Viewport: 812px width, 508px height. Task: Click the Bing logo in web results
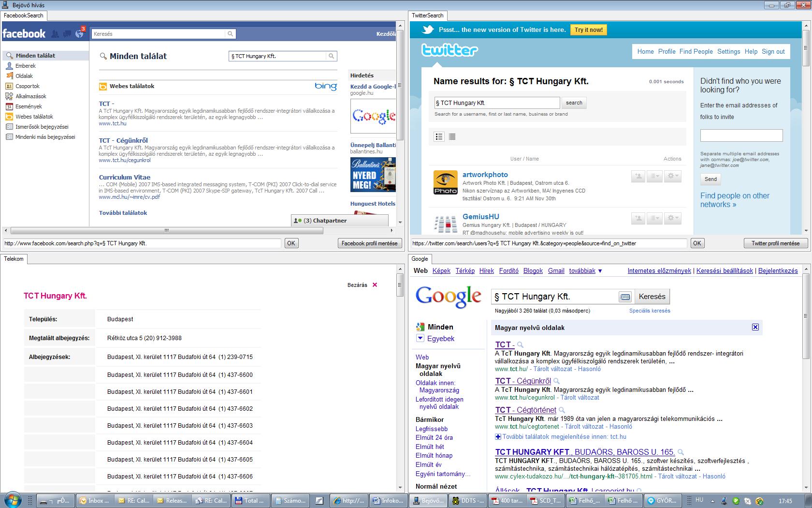coord(326,86)
